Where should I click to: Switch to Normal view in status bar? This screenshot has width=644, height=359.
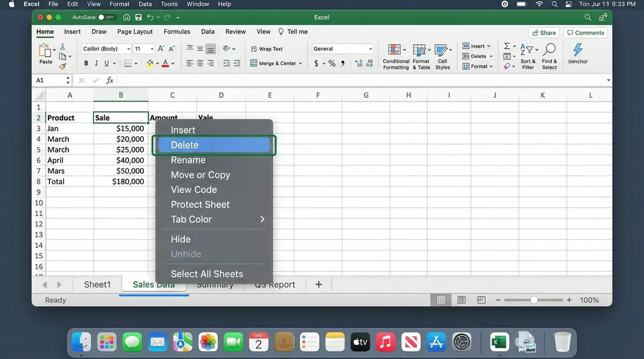[441, 300]
